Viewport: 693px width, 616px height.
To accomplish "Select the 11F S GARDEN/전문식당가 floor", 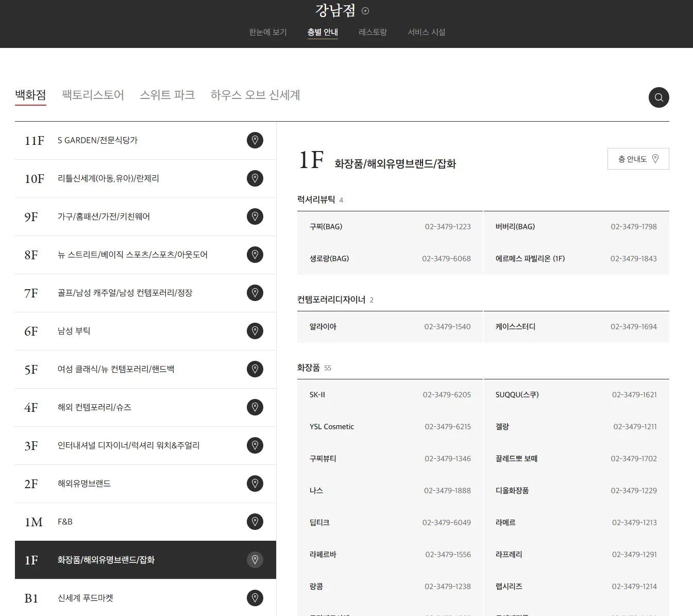I will tap(145, 140).
